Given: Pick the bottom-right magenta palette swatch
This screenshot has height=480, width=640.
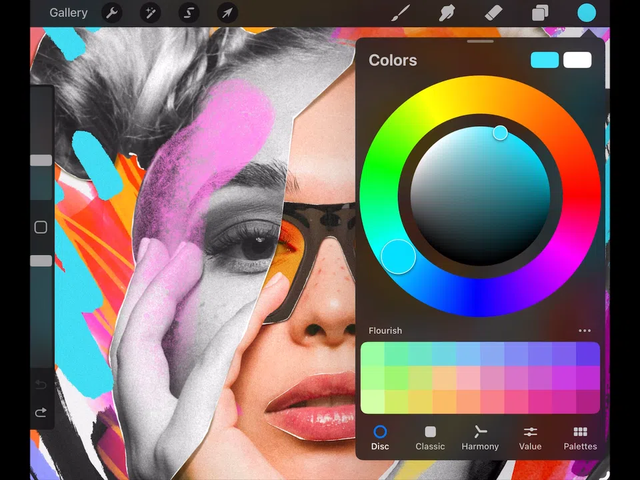Looking at the screenshot, I should click(588, 402).
